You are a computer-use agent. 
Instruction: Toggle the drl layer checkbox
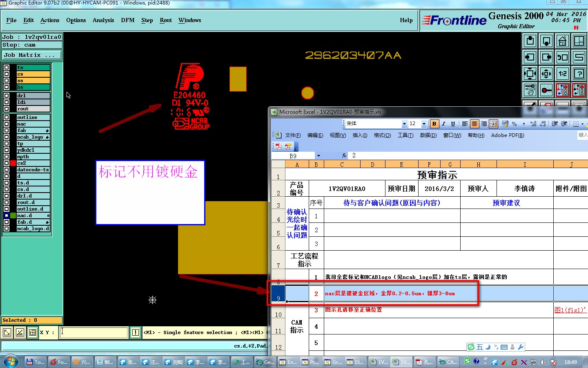7,96
